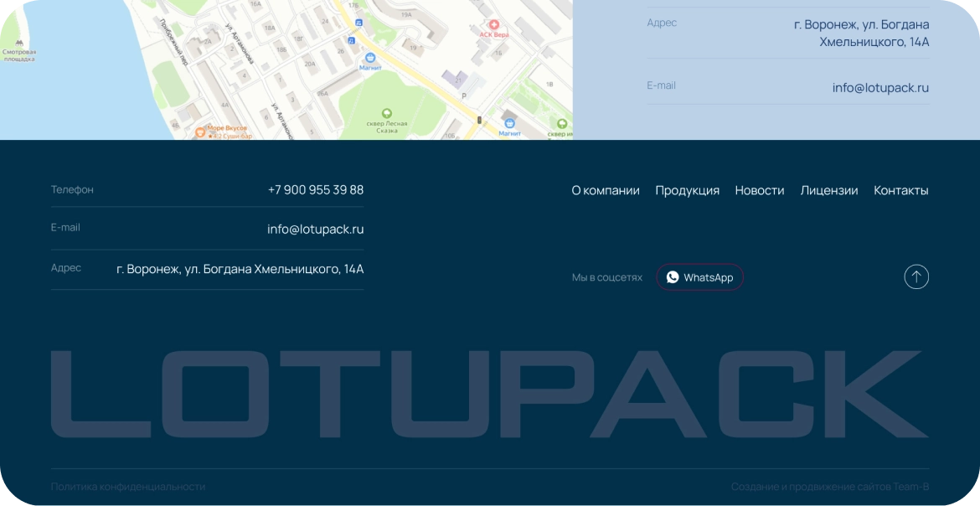The width and height of the screenshot is (980, 506).
Task: Open the Новости footer menu item
Action: click(x=760, y=190)
